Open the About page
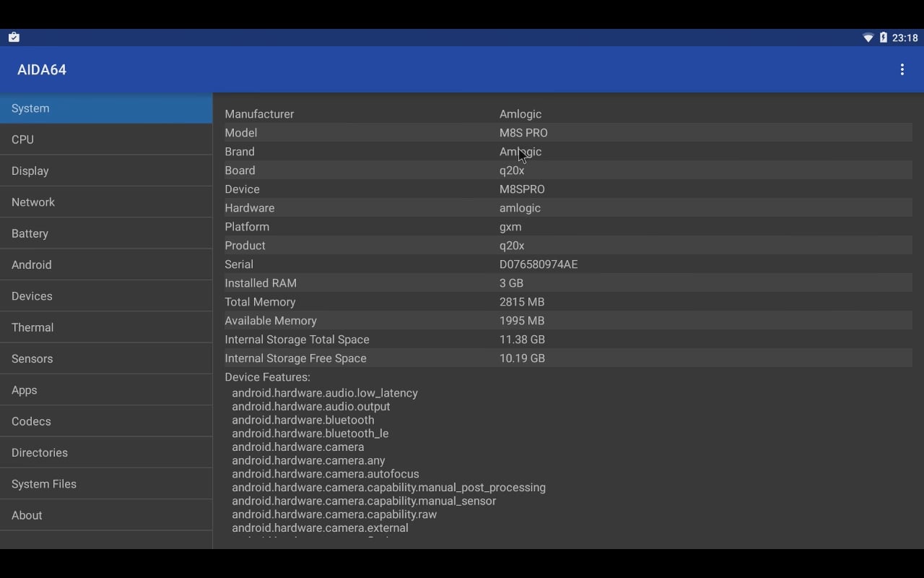Screen dimensions: 924x578 tap(106, 515)
